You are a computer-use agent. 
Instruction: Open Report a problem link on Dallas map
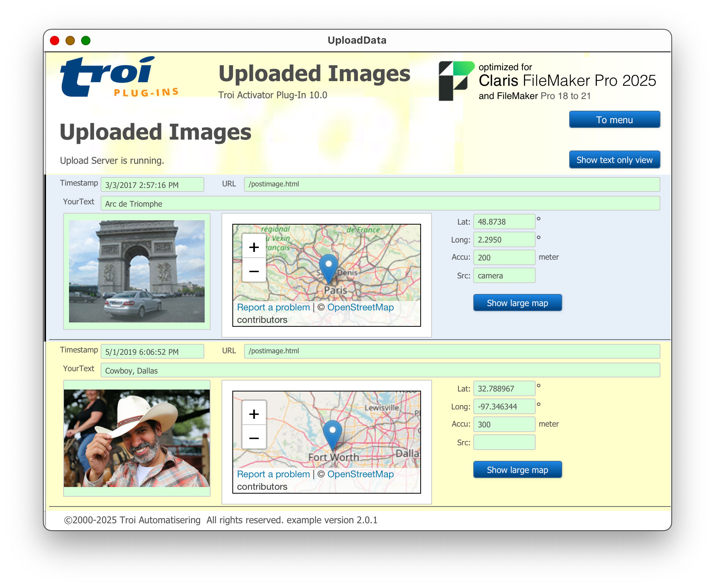tap(273, 474)
